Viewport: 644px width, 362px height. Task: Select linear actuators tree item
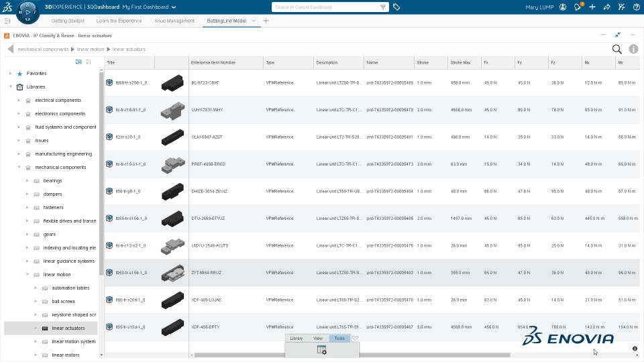click(x=68, y=328)
